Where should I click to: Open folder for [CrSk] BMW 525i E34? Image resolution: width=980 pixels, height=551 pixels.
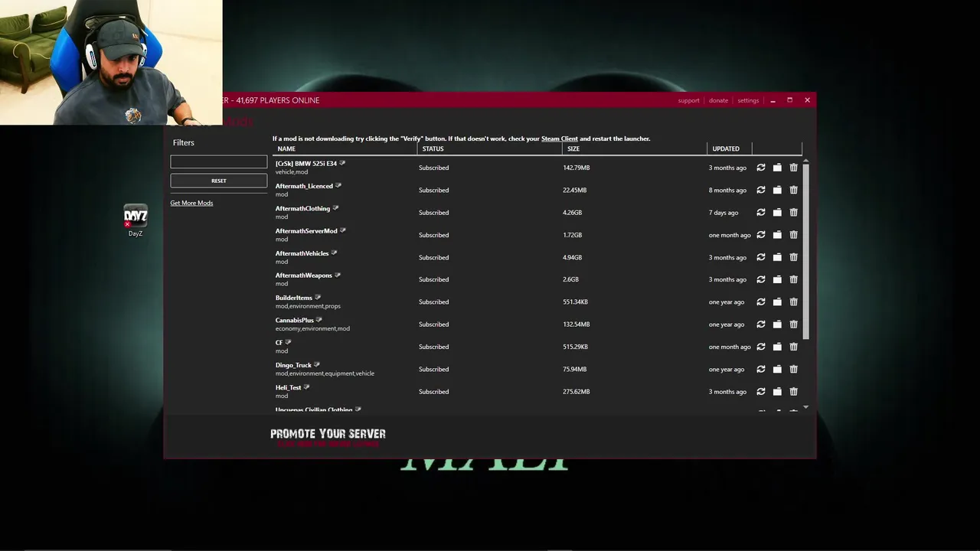coord(777,168)
